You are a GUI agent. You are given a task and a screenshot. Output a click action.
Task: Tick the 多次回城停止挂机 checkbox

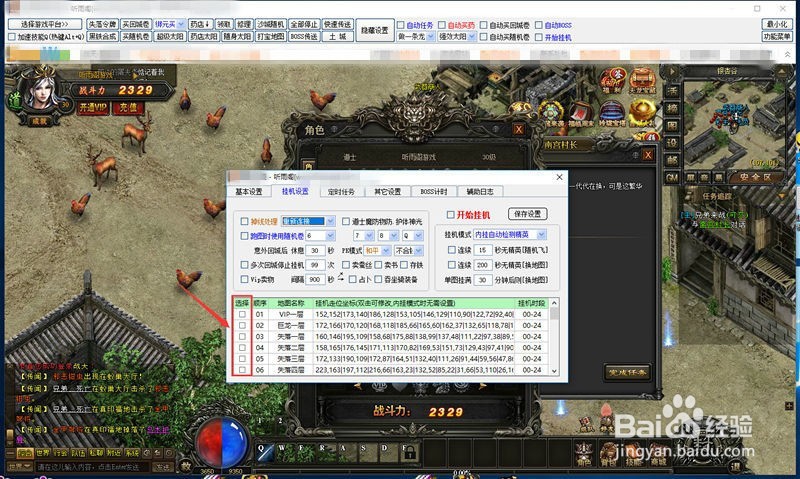244,265
